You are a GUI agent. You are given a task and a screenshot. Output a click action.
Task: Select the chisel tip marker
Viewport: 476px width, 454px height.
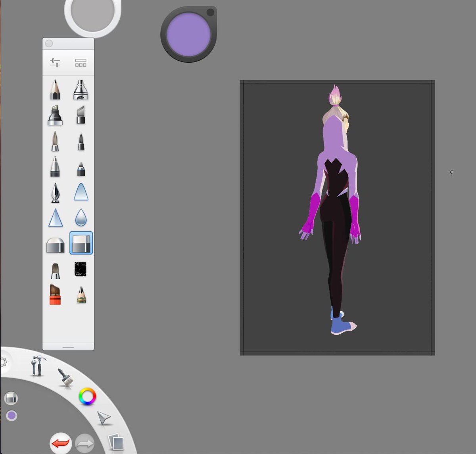click(81, 115)
